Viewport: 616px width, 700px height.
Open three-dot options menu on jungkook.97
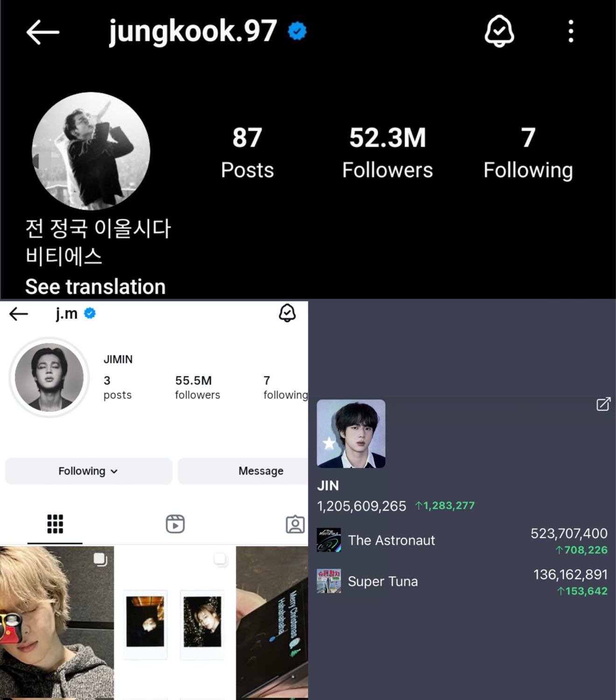click(x=571, y=31)
